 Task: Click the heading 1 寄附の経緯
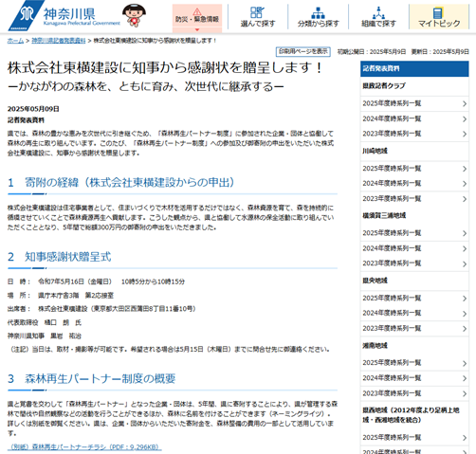[x=121, y=183]
